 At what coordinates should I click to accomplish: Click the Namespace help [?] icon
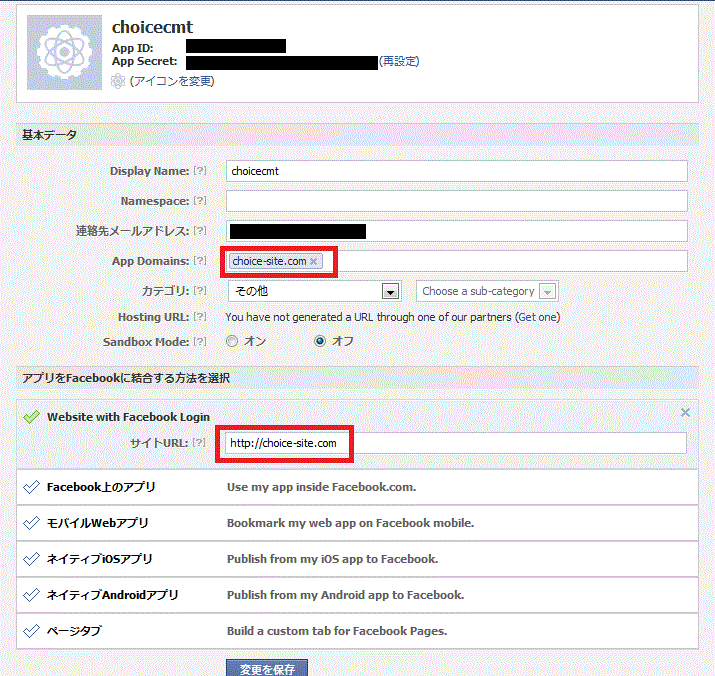200,201
